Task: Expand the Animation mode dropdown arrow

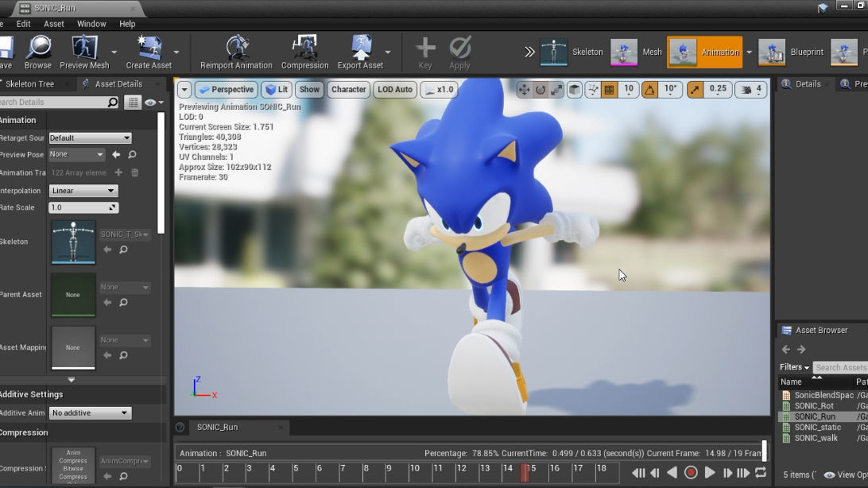Action: click(x=749, y=52)
